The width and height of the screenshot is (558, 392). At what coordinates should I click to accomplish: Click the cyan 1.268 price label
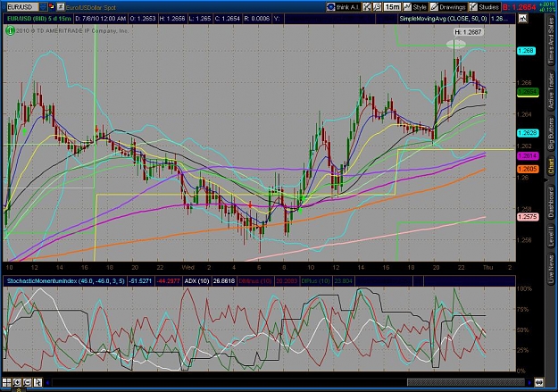click(527, 51)
